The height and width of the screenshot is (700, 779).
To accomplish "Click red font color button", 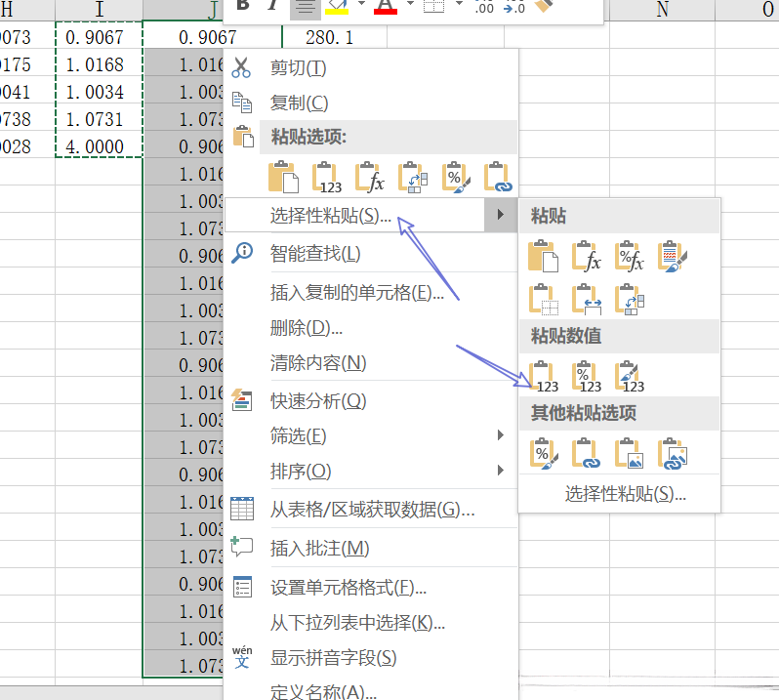I will (386, 6).
